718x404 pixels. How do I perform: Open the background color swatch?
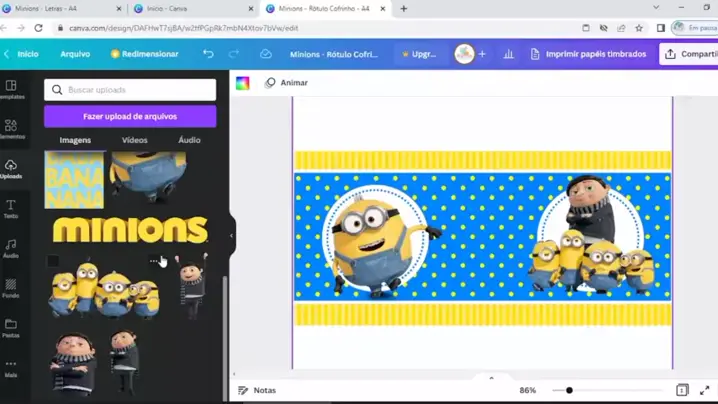pos(243,83)
